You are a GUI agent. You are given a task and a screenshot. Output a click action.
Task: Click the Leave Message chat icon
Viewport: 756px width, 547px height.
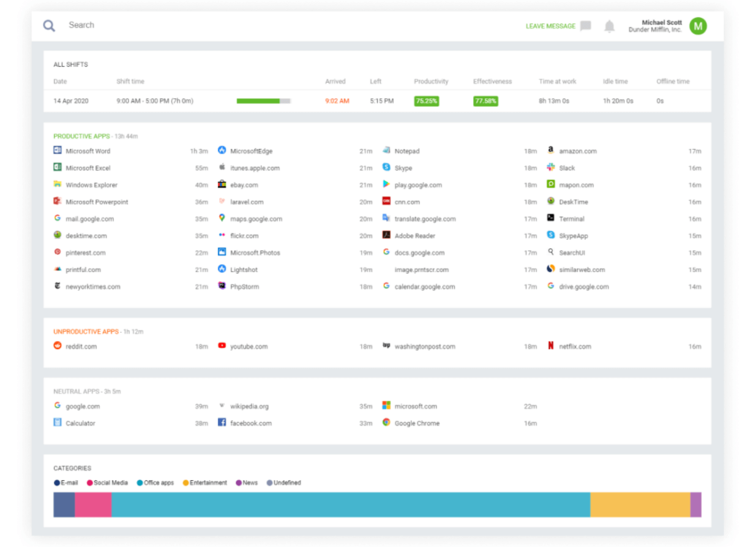[x=586, y=26]
